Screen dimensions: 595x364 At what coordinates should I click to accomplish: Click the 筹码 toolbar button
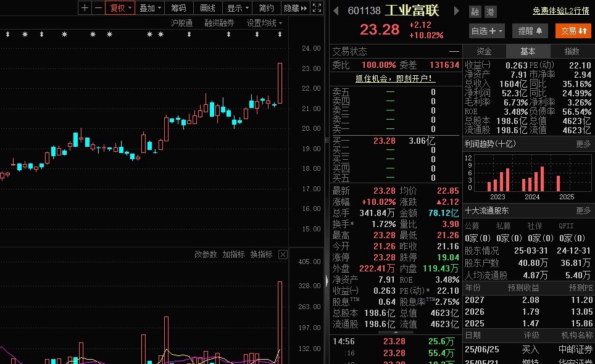(178, 8)
